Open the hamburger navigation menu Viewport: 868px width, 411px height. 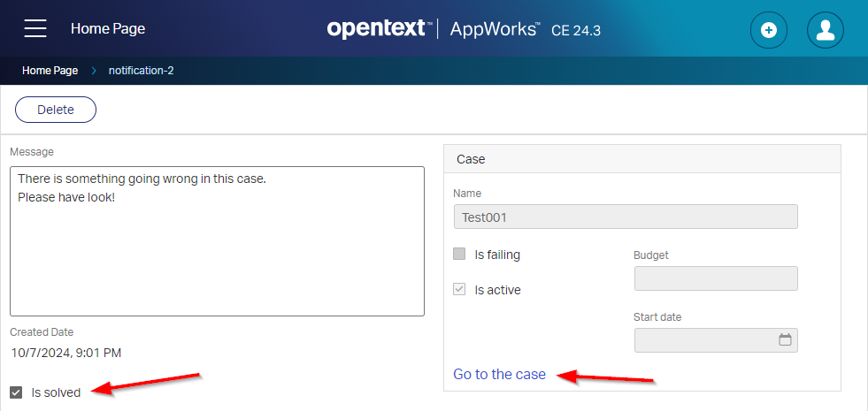pos(35,28)
